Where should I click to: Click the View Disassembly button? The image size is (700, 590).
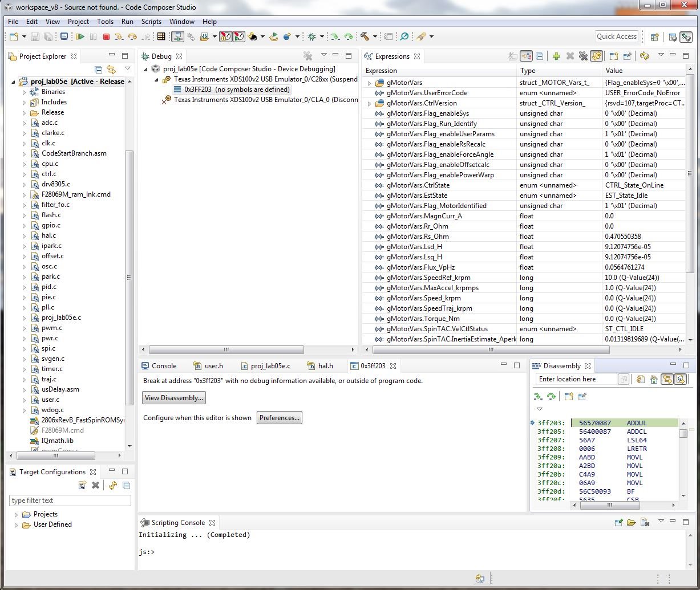pyautogui.click(x=173, y=398)
